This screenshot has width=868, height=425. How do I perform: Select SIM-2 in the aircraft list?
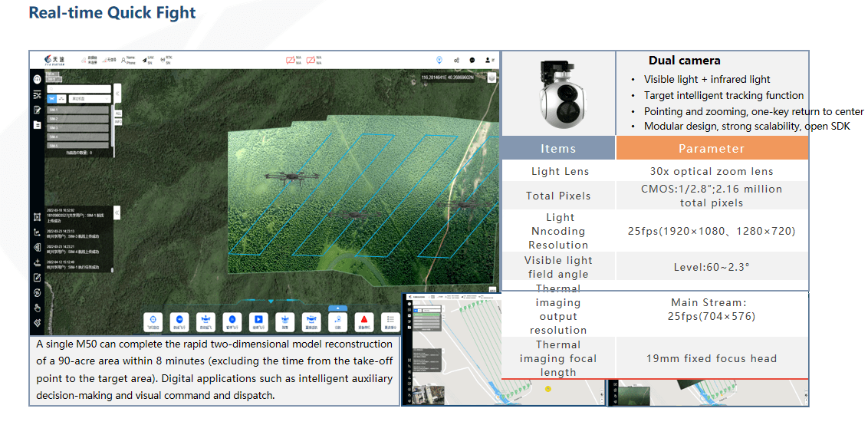pos(77,119)
